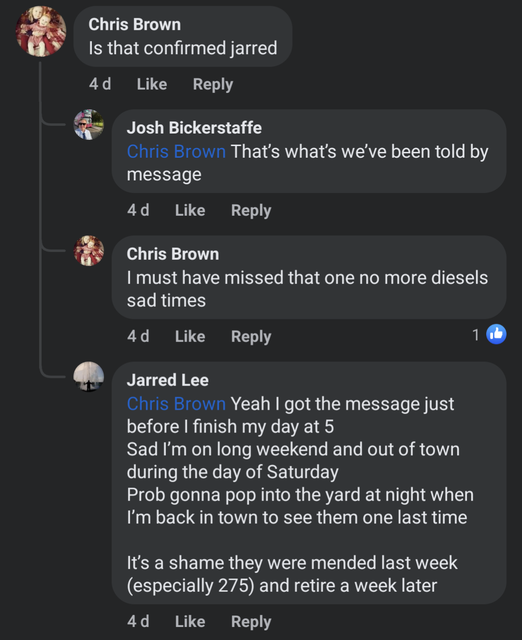Viewport: 522px width, 640px height.
Task: Reply to 'Is that confirmed jarred' comment
Action: click(213, 84)
